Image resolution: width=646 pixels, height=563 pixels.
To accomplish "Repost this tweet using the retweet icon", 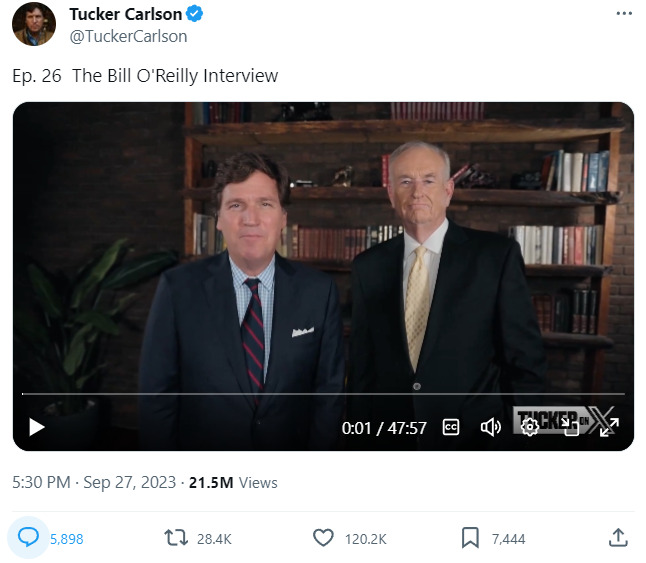I will coord(176,538).
